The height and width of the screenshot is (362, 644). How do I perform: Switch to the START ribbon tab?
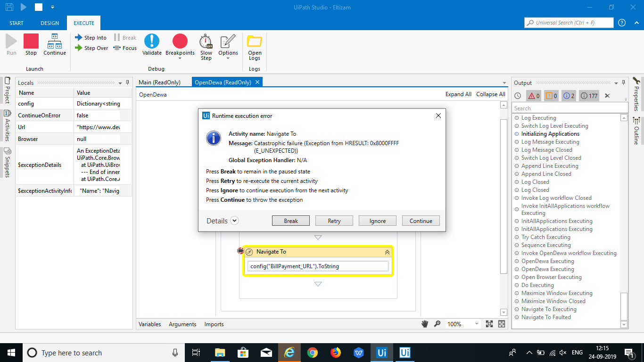(17, 23)
